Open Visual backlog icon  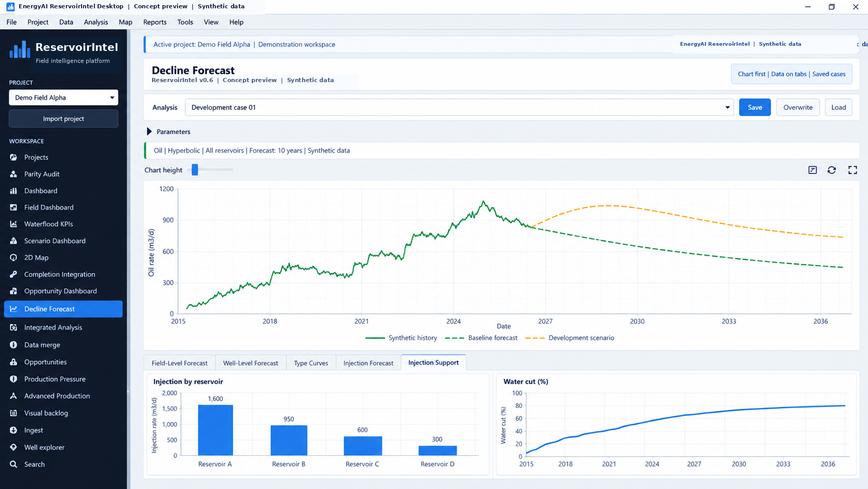tap(13, 413)
